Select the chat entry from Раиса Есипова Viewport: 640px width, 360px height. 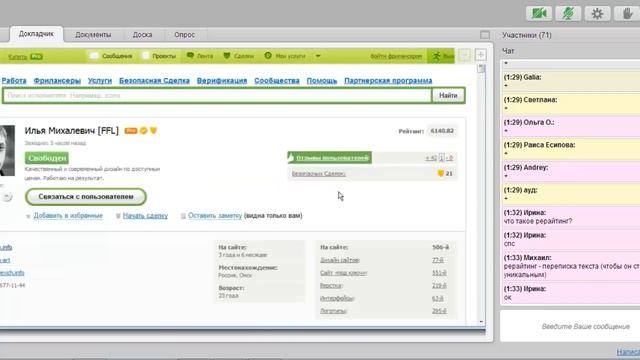pos(571,149)
